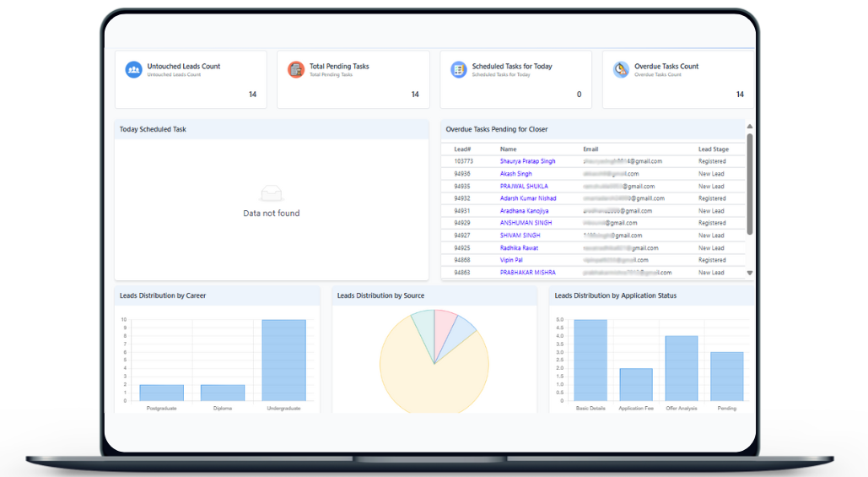Click the Untouched Leads Count people icon
The width and height of the screenshot is (868, 477).
(133, 70)
